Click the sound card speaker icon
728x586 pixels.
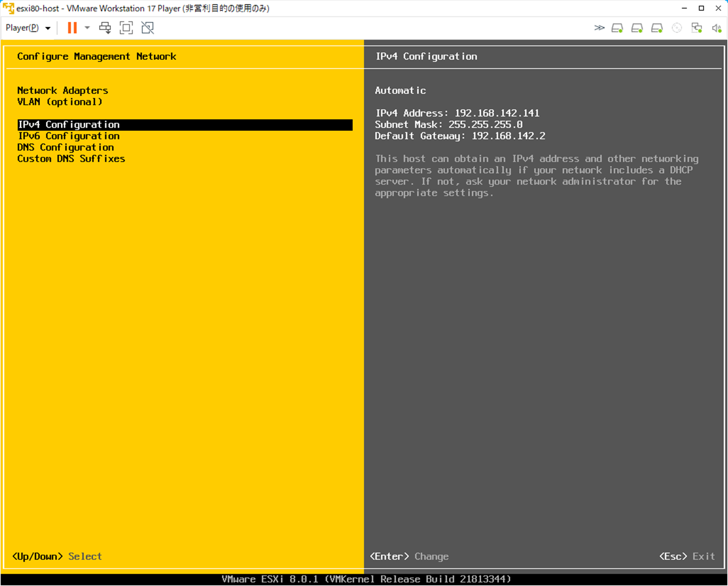pos(717,28)
